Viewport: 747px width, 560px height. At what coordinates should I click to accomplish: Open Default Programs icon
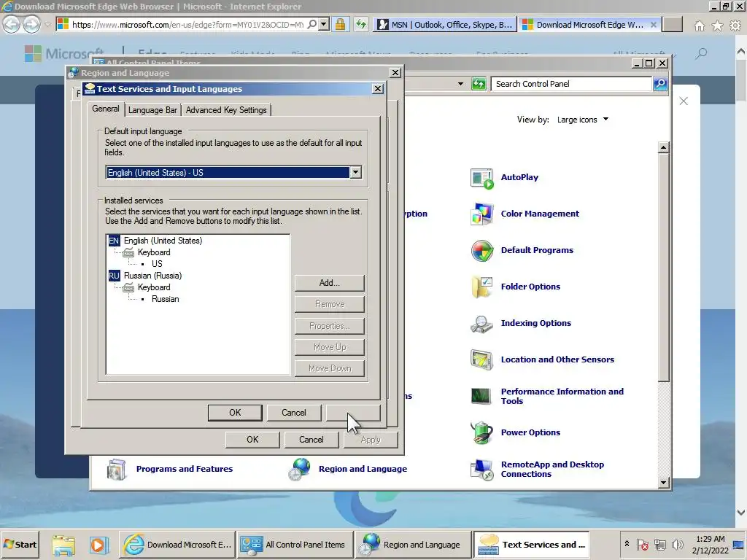click(481, 251)
